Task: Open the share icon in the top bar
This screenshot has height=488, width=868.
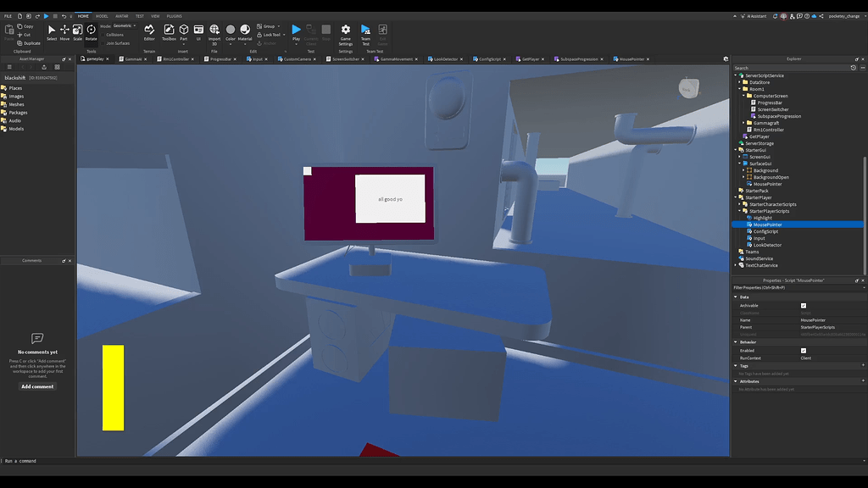Action: [821, 16]
